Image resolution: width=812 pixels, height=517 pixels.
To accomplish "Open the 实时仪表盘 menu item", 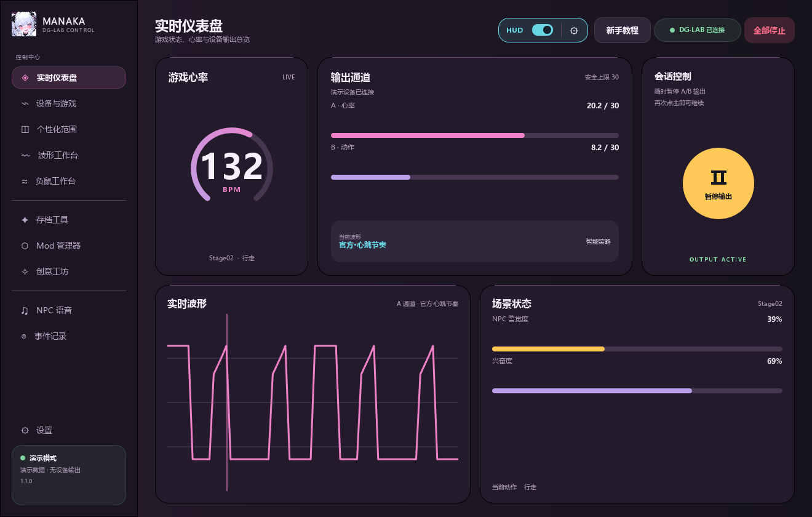I will [69, 78].
